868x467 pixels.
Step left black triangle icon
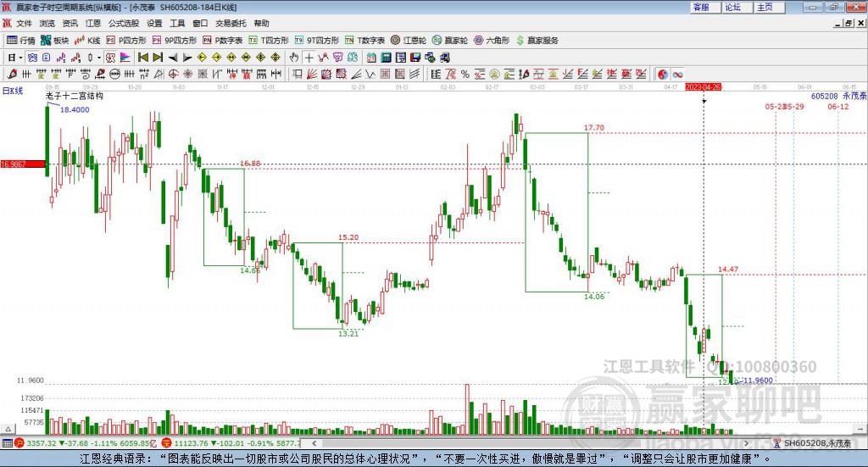point(173,58)
